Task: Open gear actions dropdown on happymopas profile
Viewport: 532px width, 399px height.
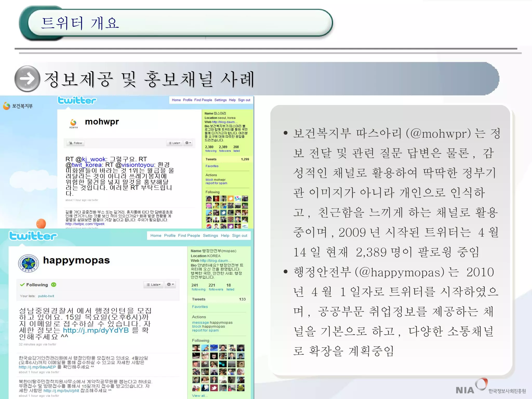Action: coord(170,284)
